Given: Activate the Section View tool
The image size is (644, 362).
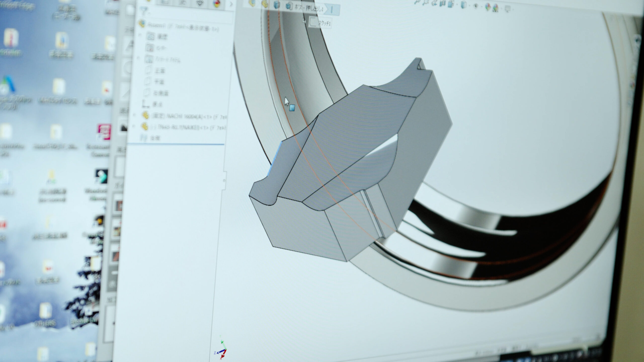Looking at the screenshot, I should pyautogui.click(x=443, y=4).
